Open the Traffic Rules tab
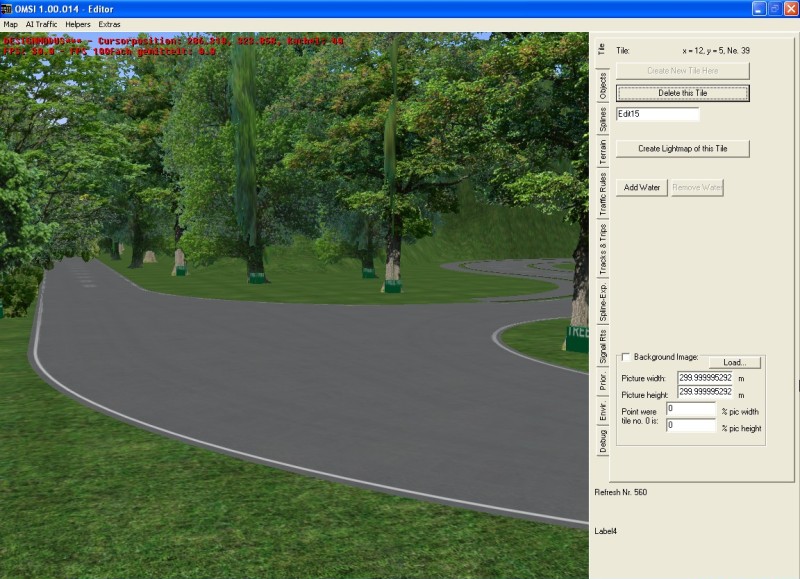Screen dimensions: 800x579 (602, 194)
